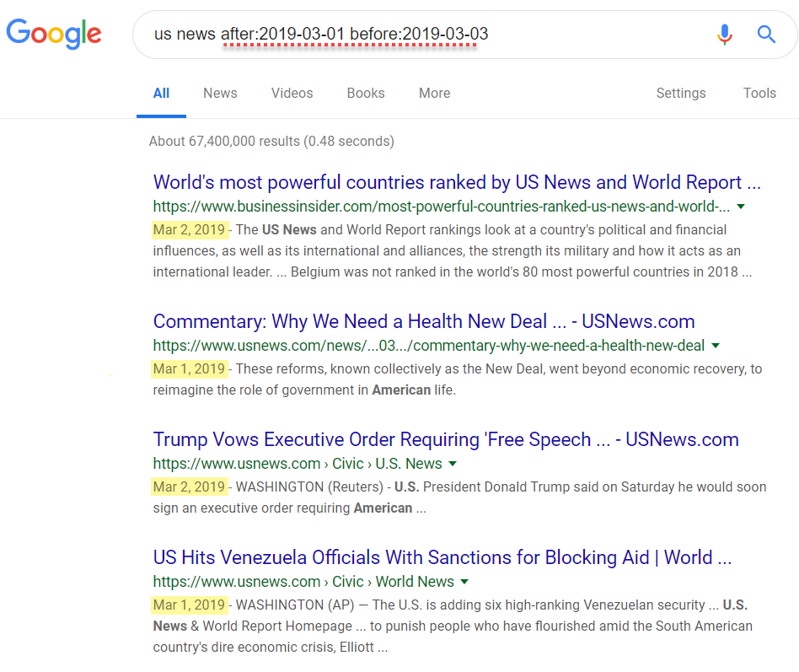This screenshot has width=799, height=672.
Task: Expand the businessinsider result URL dropdown arrow
Action: 741,207
